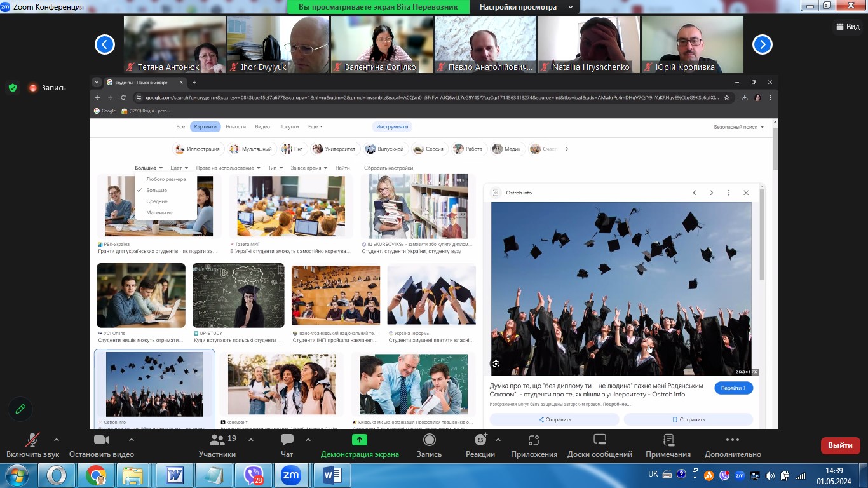The width and height of the screenshot is (868, 488).
Task: Reload the Chrome page
Action: click(124, 97)
